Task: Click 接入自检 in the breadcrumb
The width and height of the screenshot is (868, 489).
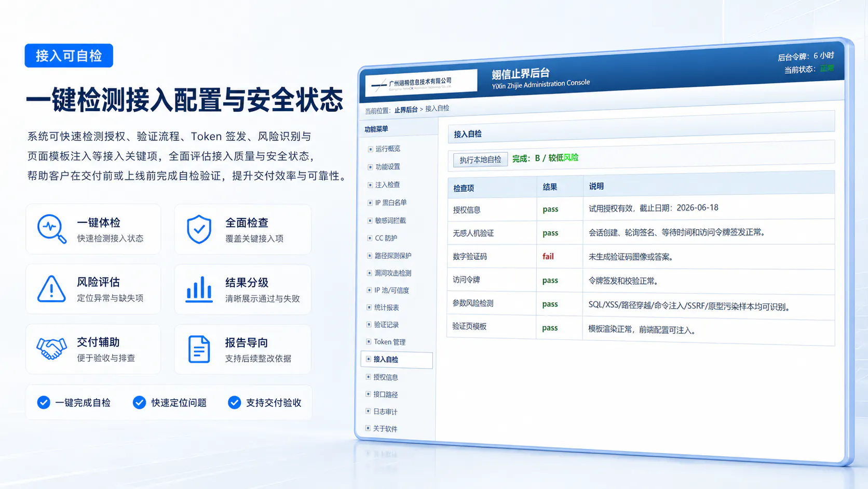Action: coord(438,108)
